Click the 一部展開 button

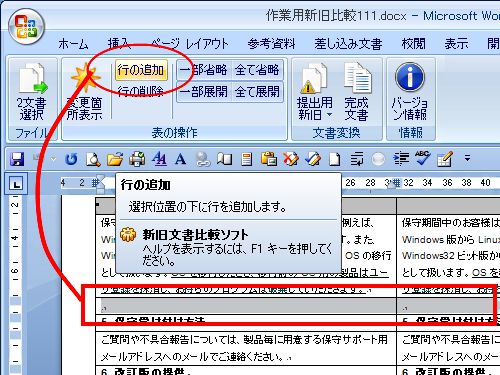pos(203,91)
